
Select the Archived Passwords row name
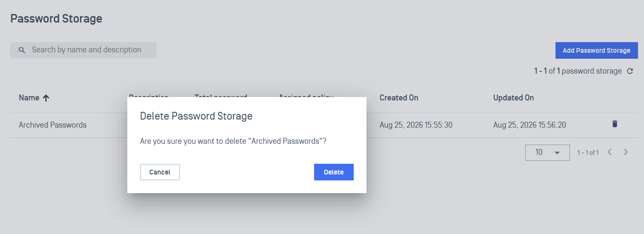click(x=53, y=125)
